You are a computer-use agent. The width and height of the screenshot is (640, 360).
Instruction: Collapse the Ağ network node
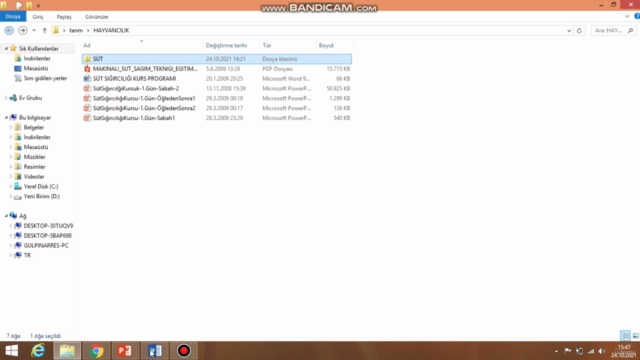point(6,216)
